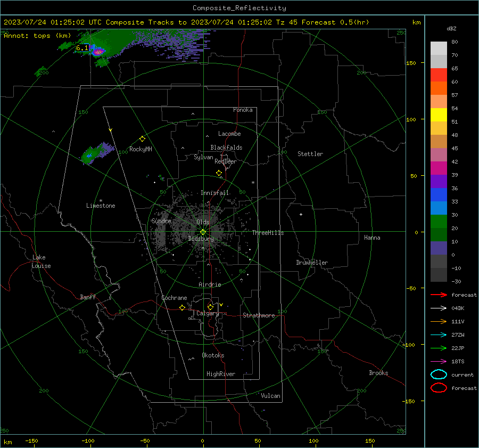Click the Sundre town label

click(161, 221)
